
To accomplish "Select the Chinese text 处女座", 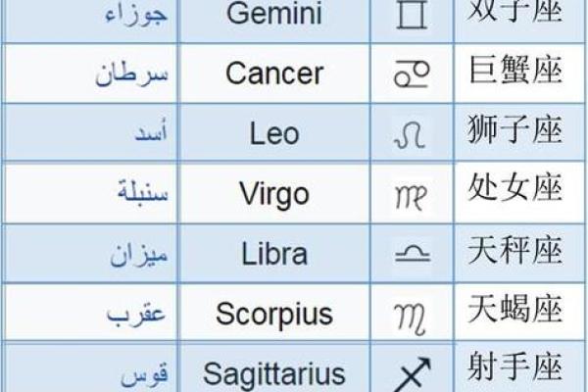I will (515, 187).
